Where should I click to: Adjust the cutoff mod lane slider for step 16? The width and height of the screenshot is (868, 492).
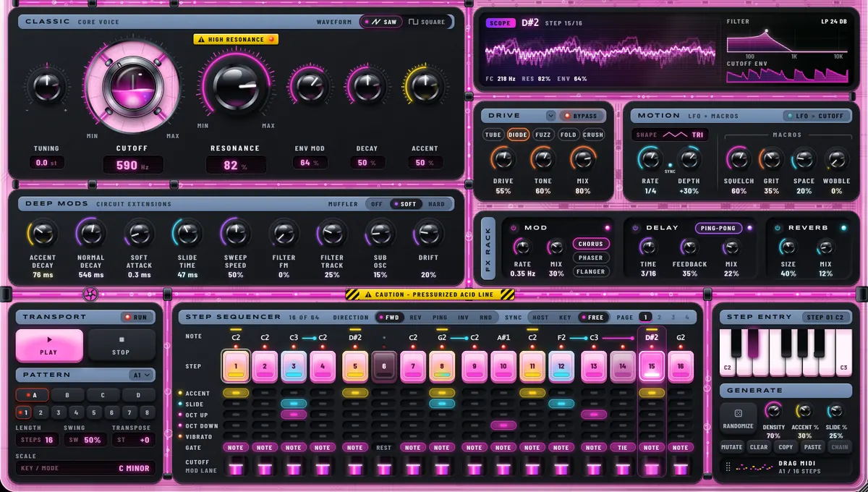click(681, 467)
